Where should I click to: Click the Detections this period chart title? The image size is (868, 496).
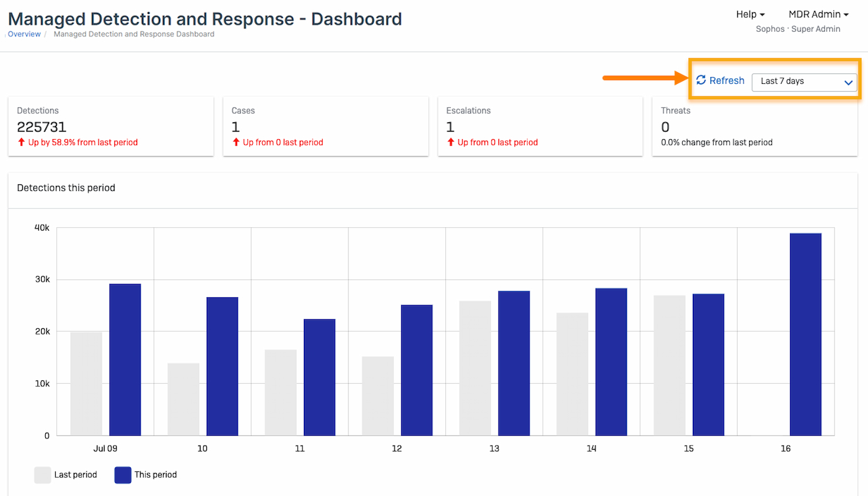pyautogui.click(x=66, y=188)
